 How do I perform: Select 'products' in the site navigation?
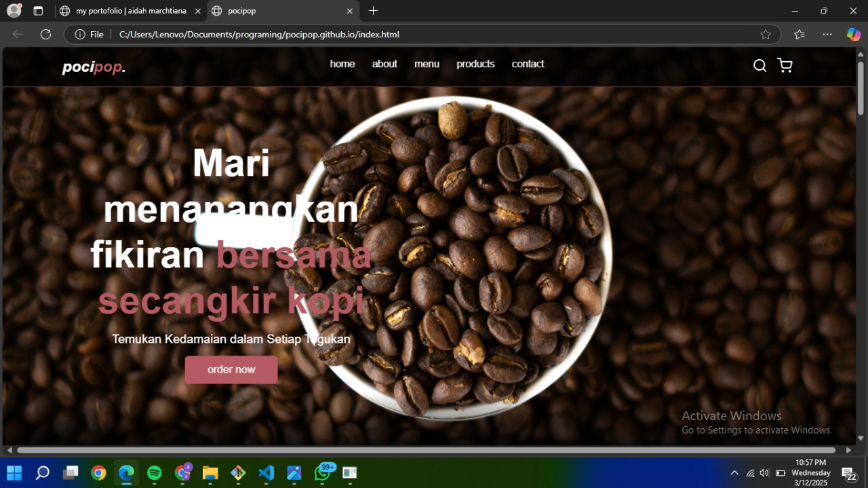(x=475, y=64)
